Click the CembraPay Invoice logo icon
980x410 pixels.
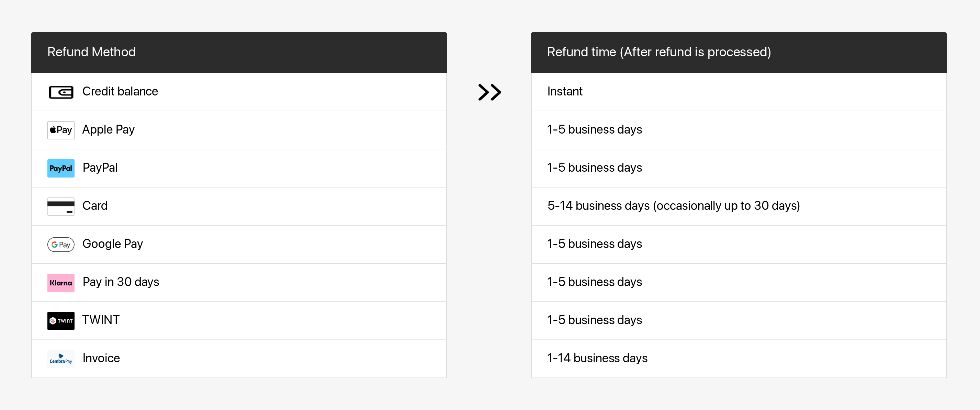(61, 358)
